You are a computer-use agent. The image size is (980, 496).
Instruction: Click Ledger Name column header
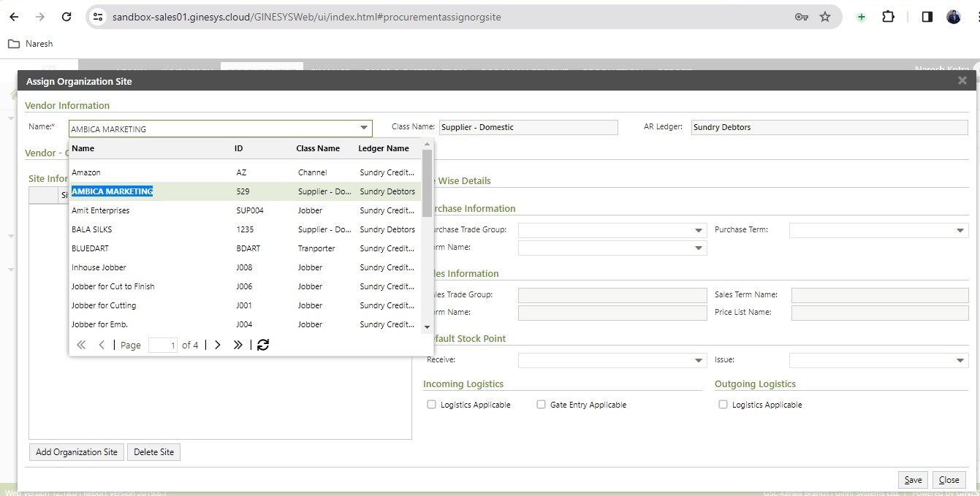coord(384,148)
